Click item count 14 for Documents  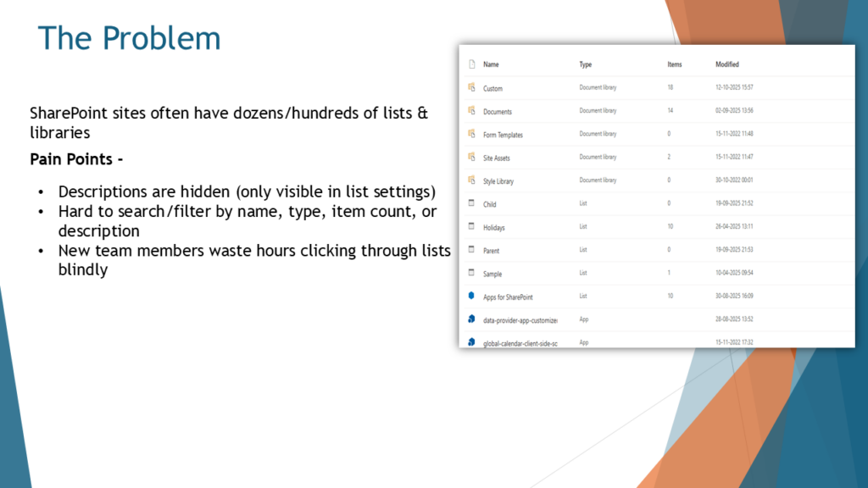pyautogui.click(x=670, y=111)
